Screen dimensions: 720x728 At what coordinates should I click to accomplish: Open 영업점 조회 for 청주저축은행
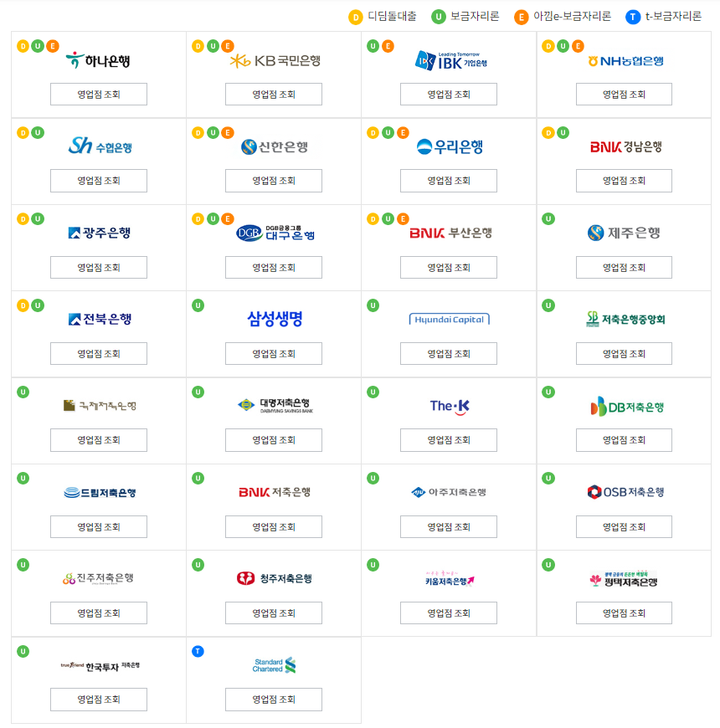click(x=274, y=613)
